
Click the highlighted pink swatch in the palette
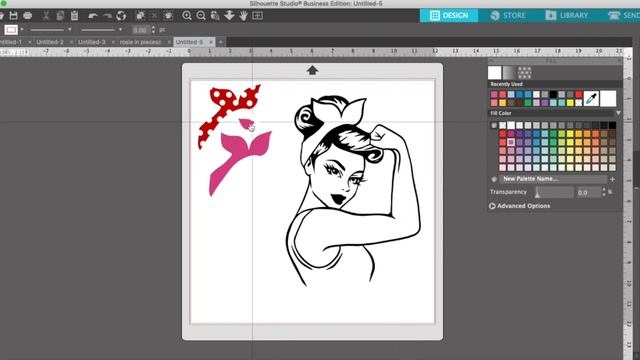pos(511,142)
